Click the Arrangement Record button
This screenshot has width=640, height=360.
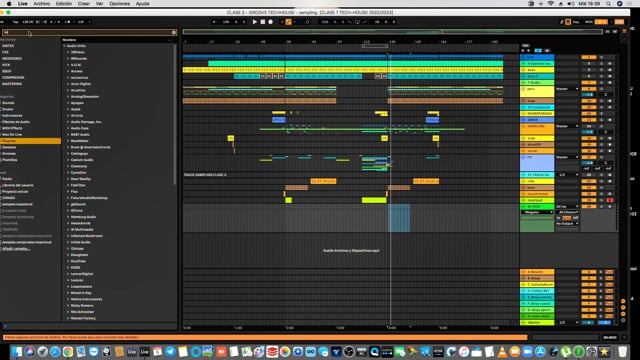click(270, 22)
